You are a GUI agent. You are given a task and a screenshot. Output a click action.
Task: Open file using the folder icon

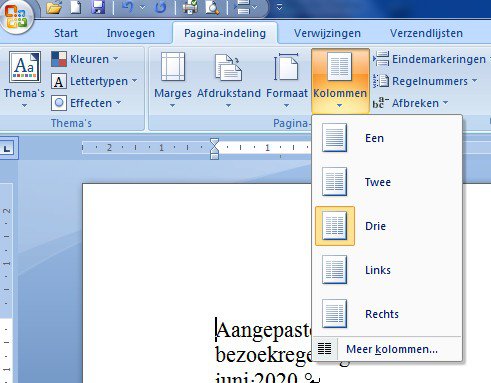[x=54, y=7]
